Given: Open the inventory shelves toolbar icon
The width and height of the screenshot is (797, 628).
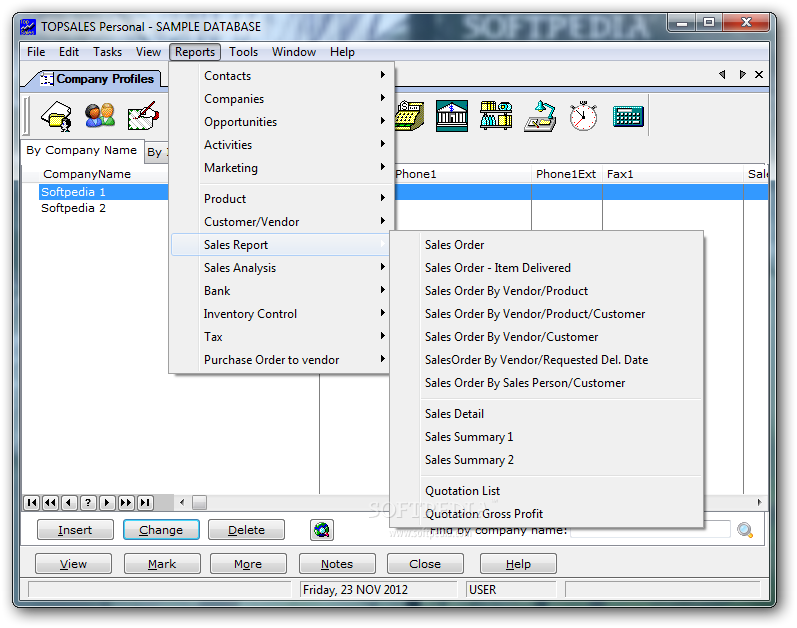Looking at the screenshot, I should pyautogui.click(x=496, y=115).
